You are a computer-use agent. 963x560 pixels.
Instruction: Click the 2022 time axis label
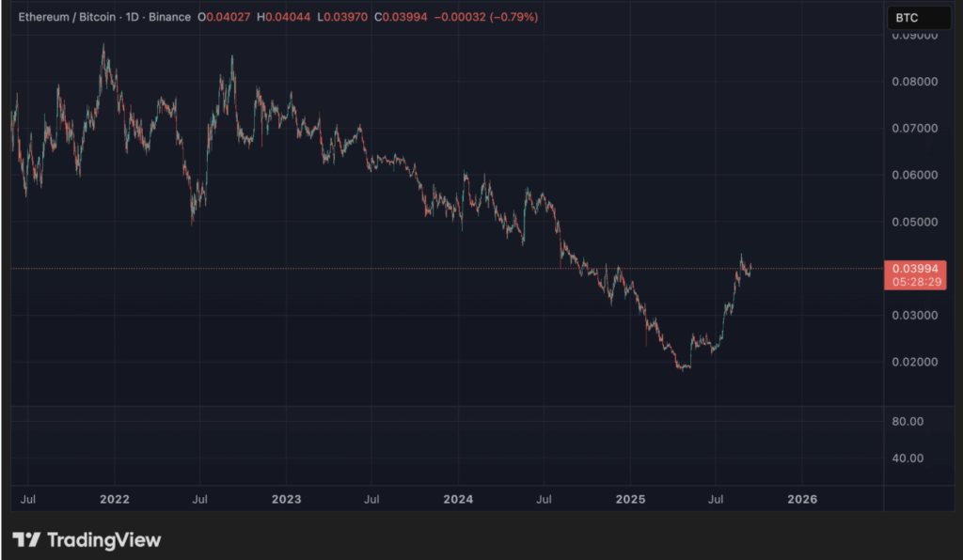click(x=115, y=499)
